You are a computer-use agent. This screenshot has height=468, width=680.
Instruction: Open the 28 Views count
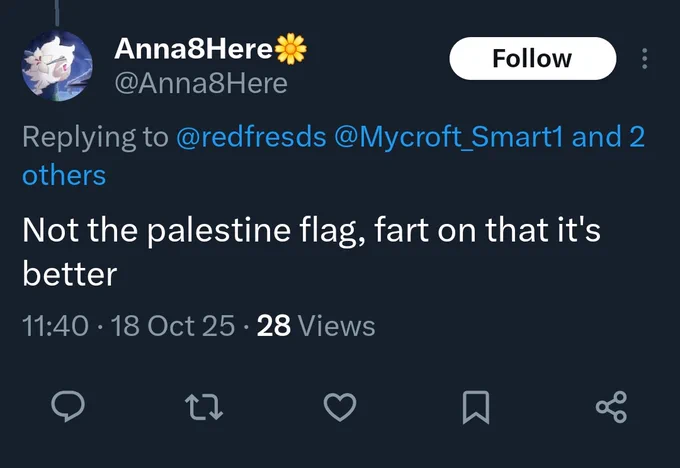point(316,326)
